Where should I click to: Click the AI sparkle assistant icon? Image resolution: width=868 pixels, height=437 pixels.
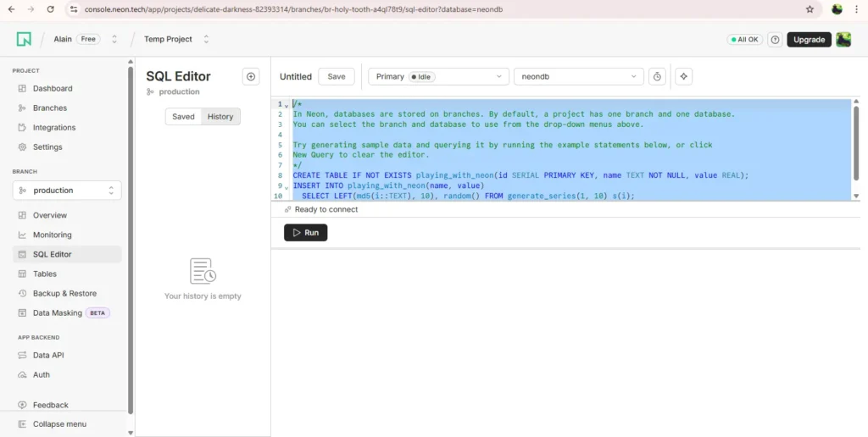[x=684, y=76]
